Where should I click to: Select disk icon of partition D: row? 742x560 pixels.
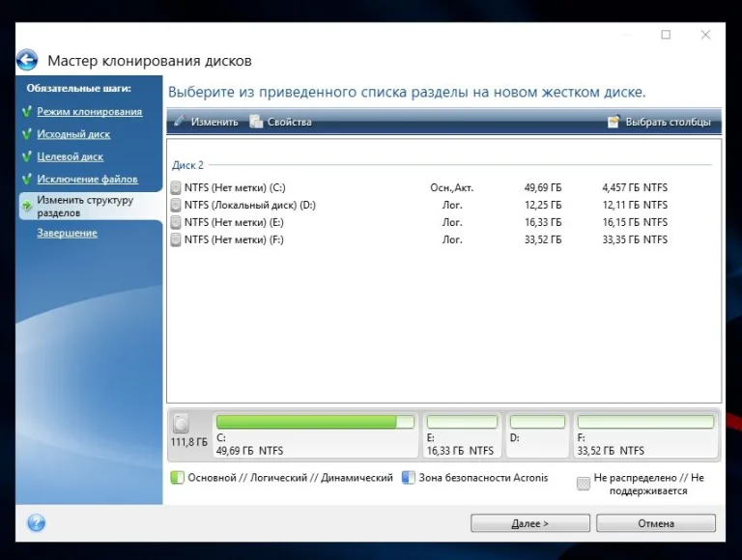176,205
